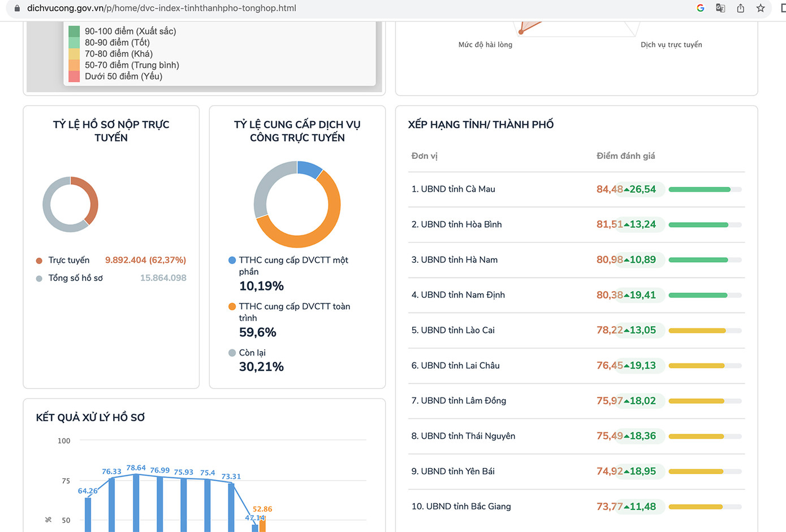Screen dimensions: 786x532
Task: Select '1. UBND tỉnh Cà Mau' row
Action: [453, 189]
